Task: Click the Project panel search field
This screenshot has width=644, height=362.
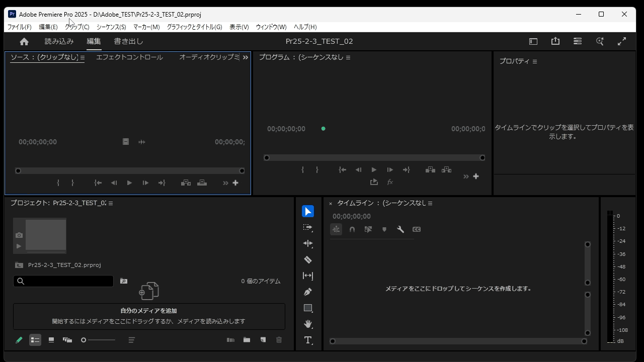Action: coord(63,281)
